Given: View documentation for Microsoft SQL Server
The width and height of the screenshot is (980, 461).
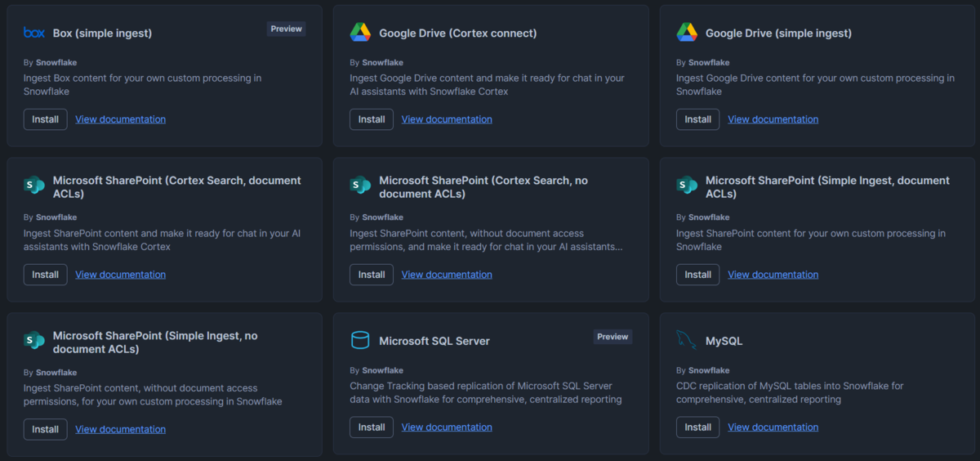Looking at the screenshot, I should [x=447, y=427].
